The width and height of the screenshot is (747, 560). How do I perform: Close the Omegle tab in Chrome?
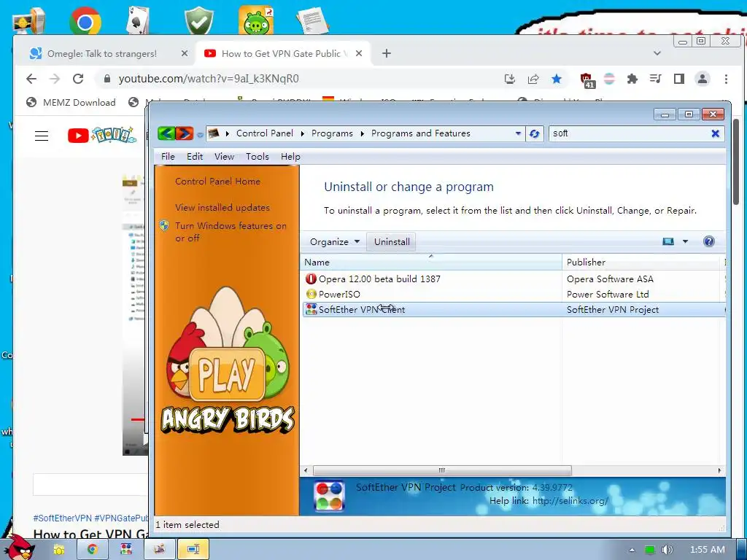pos(185,54)
